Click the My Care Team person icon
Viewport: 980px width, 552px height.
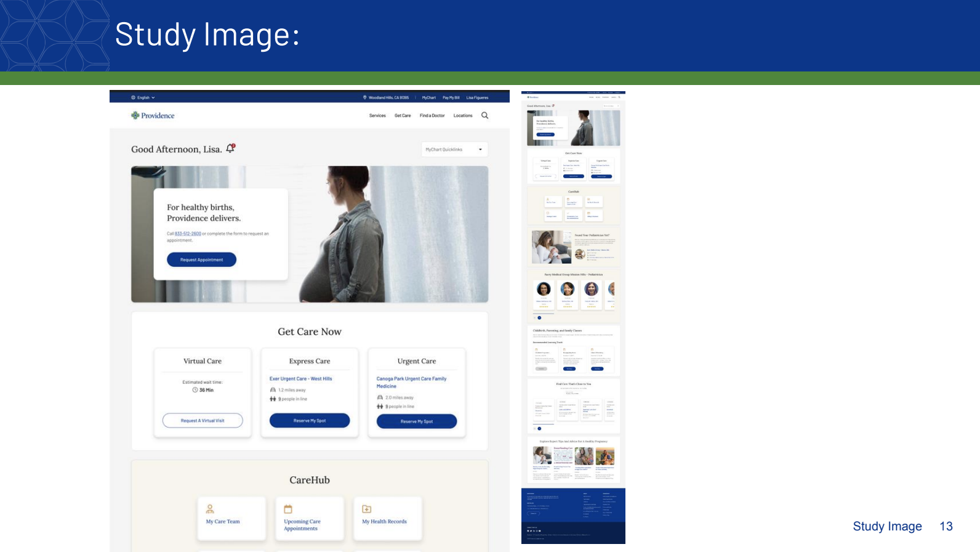pyautogui.click(x=210, y=509)
